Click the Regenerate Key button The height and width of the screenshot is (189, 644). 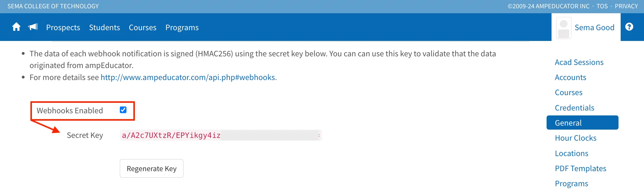pos(151,168)
